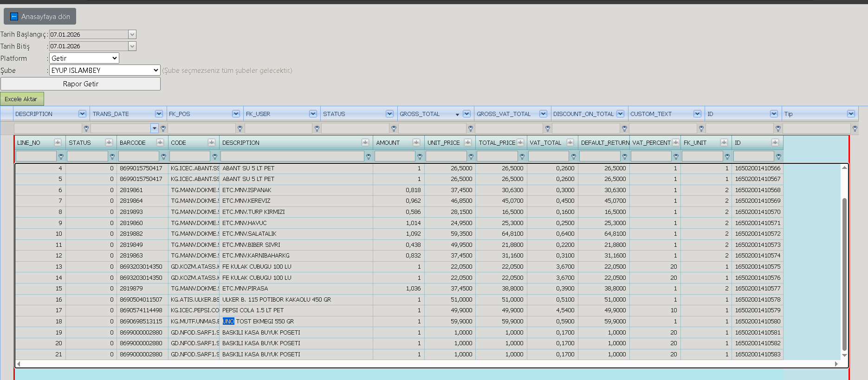The height and width of the screenshot is (380, 868).
Task: Click the Excele Aktar button
Action: pos(22,99)
